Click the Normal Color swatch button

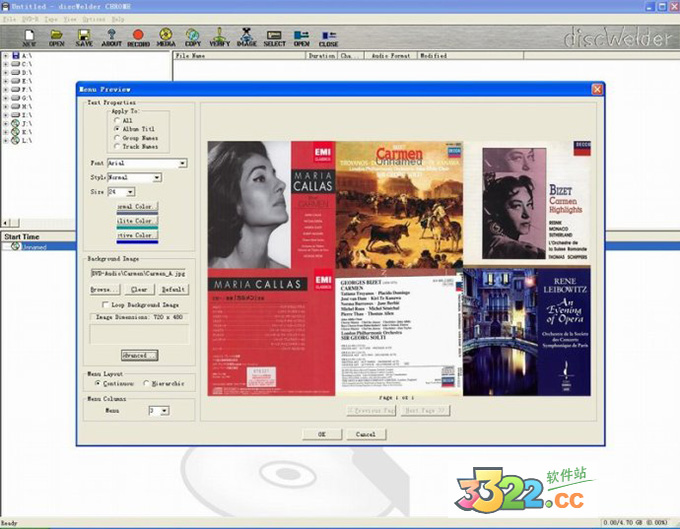coord(137,207)
